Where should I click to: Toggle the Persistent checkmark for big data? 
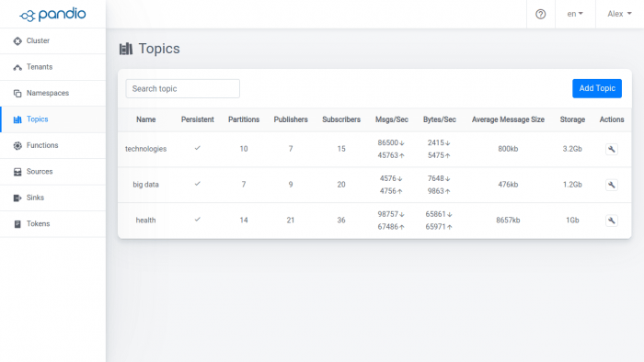[x=198, y=184]
